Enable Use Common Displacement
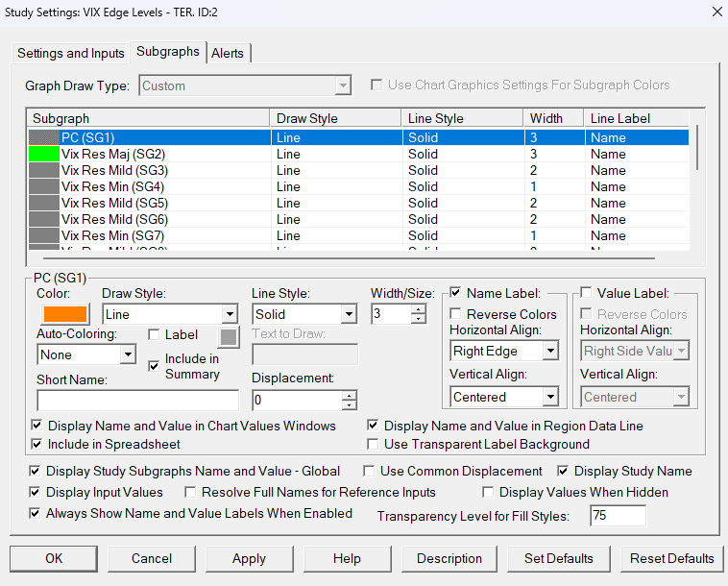The width and height of the screenshot is (728, 586). (x=369, y=471)
